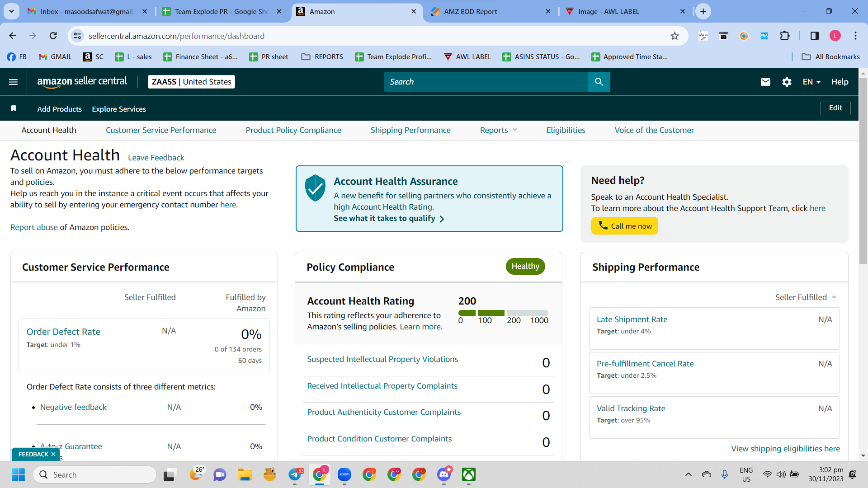Expand See what it takes to qualify

(389, 219)
